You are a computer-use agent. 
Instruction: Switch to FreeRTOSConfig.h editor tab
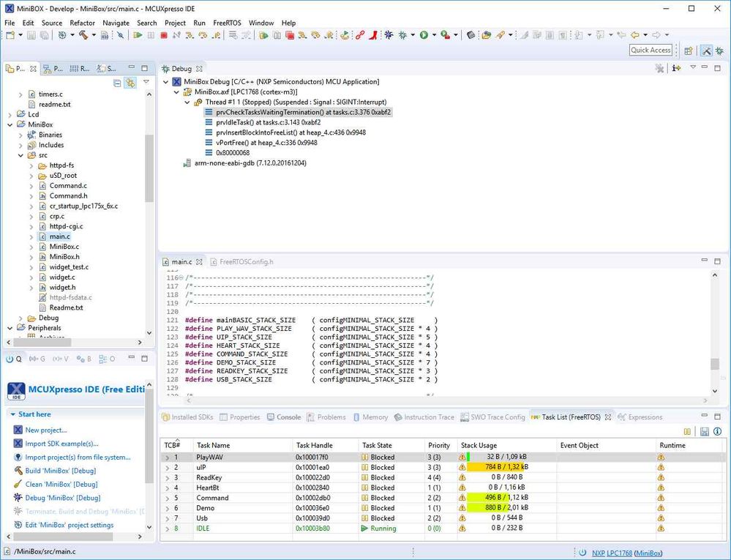click(241, 262)
